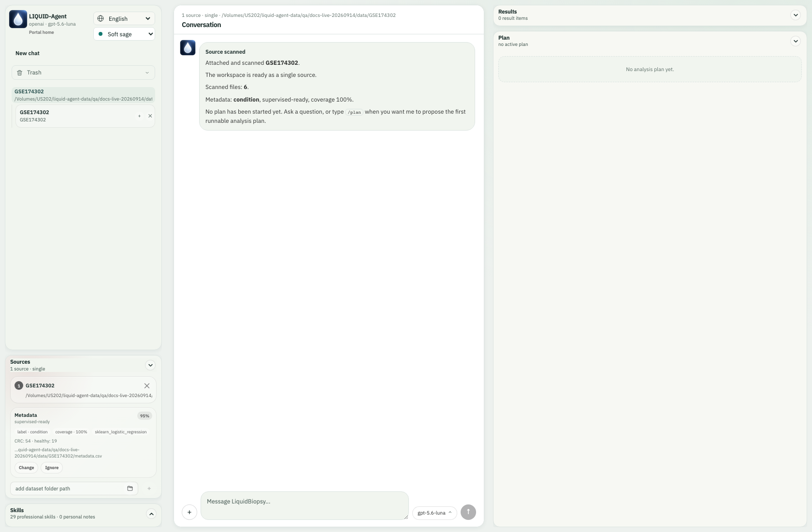Click the folder browse icon in dataset path field

click(130, 488)
